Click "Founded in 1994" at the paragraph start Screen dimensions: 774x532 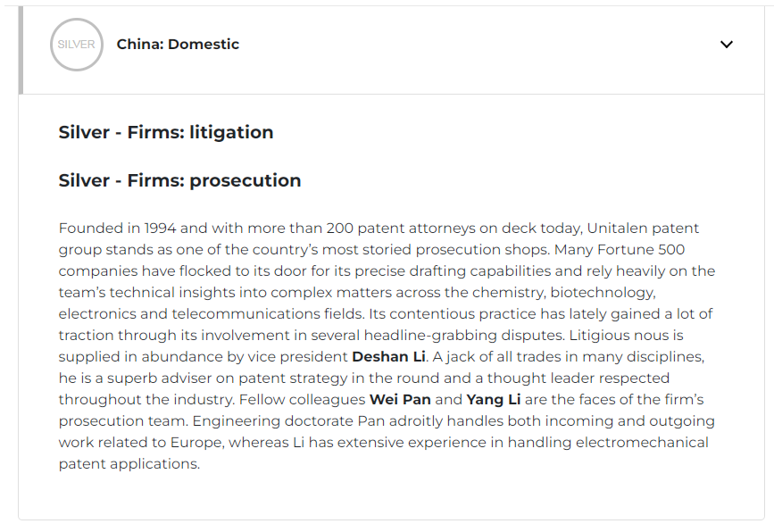(x=113, y=229)
